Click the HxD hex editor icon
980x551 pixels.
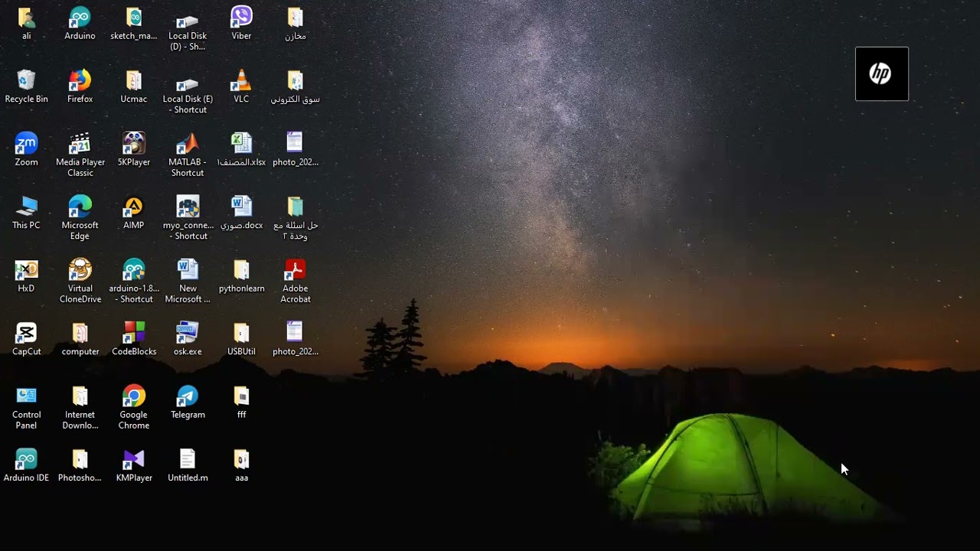coord(26,269)
